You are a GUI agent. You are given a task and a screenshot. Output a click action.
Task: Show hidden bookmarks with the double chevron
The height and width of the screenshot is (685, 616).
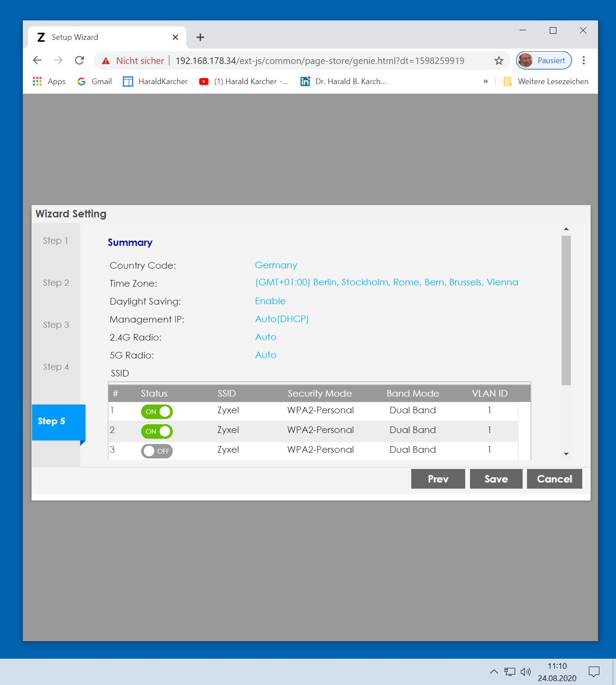tap(485, 81)
